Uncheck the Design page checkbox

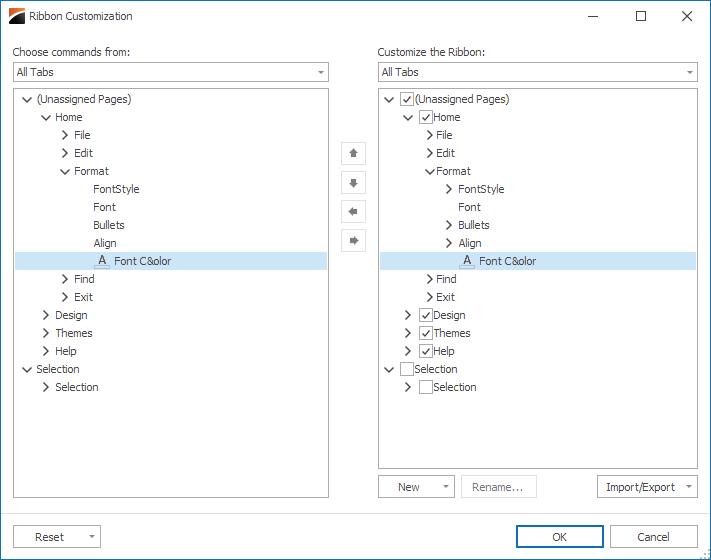point(425,315)
